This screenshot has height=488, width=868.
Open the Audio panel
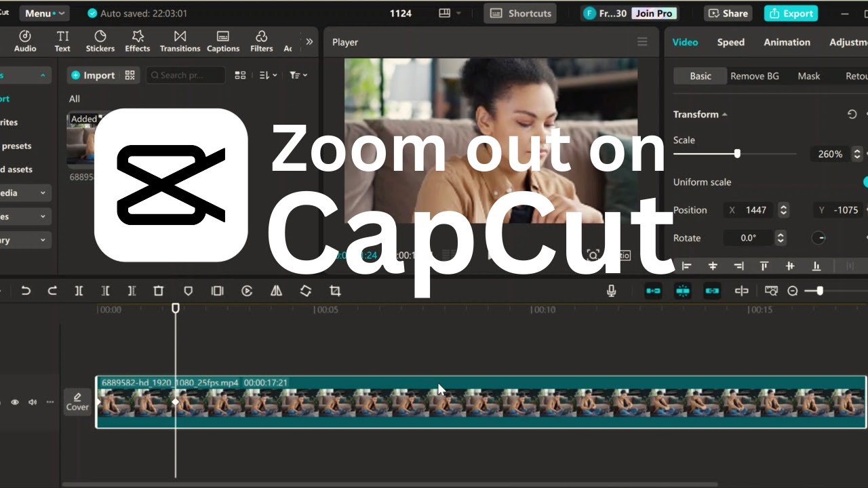coord(25,41)
